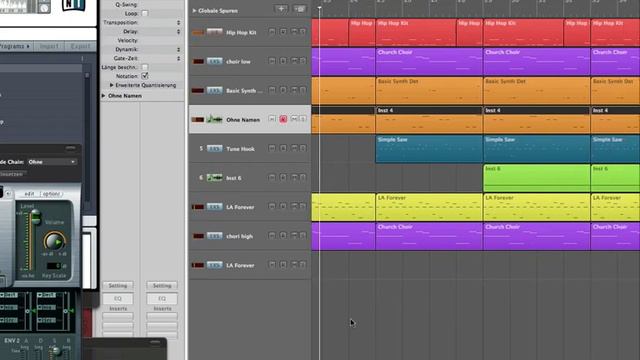
Task: Click the Ohne Namen track instrument icon
Action: (214, 119)
